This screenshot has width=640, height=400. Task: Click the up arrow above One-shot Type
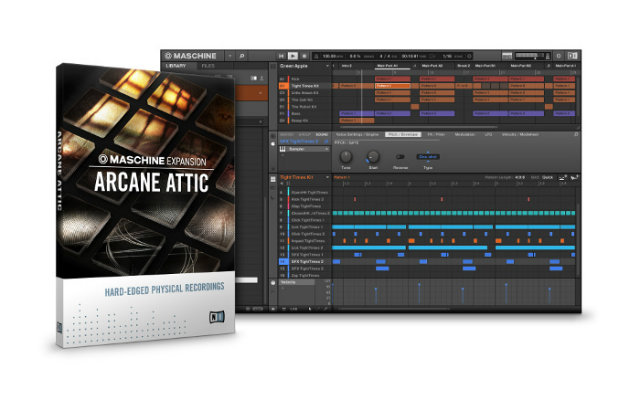(x=428, y=152)
